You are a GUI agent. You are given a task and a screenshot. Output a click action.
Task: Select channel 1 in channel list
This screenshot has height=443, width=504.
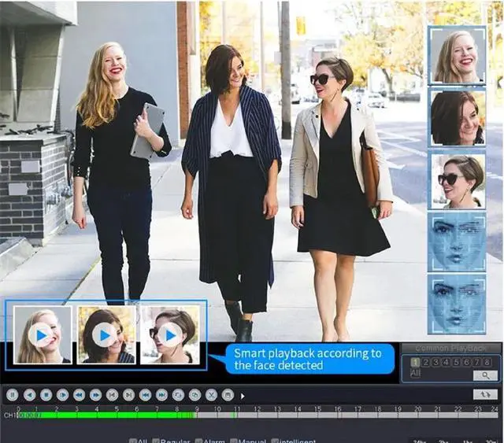415,362
